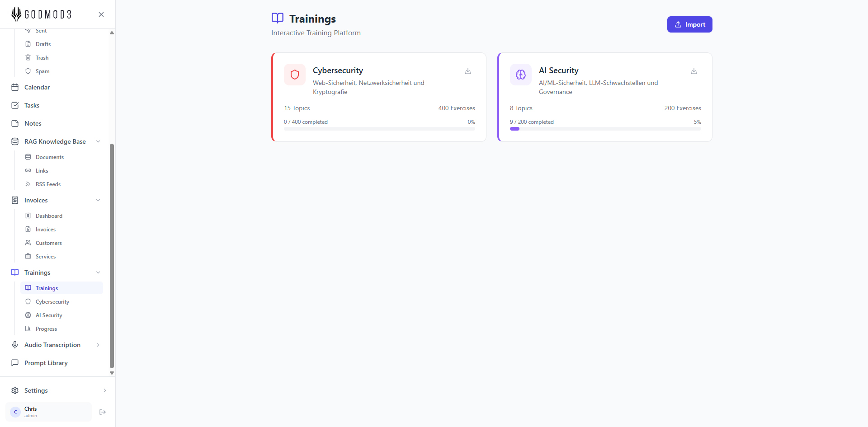Click the Cybersecurity shield icon on card
868x427 pixels.
pyautogui.click(x=295, y=75)
